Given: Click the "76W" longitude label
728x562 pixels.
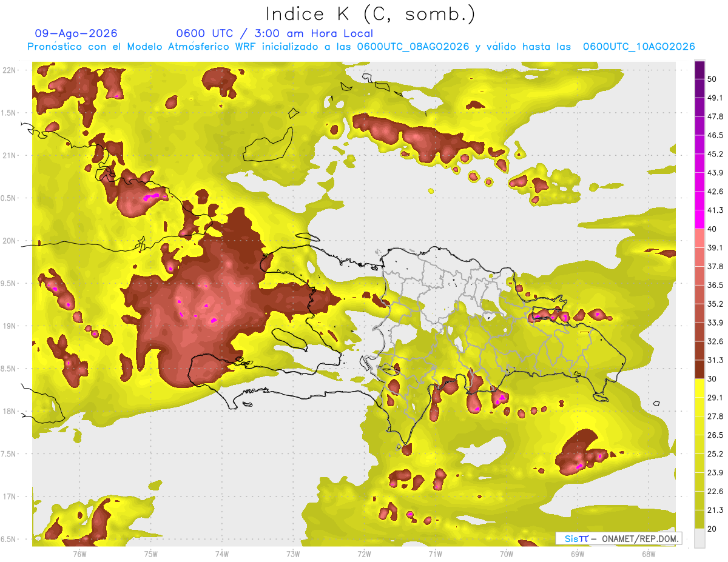Looking at the screenshot, I should pos(79,554).
